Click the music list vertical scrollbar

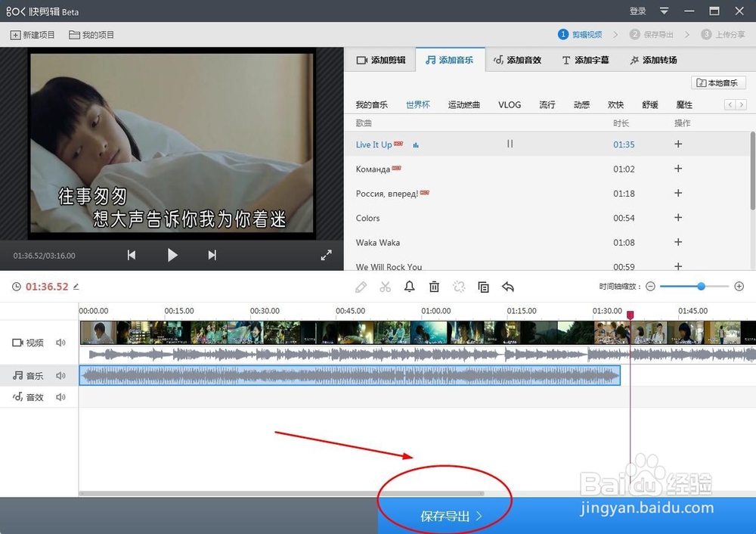[753, 171]
